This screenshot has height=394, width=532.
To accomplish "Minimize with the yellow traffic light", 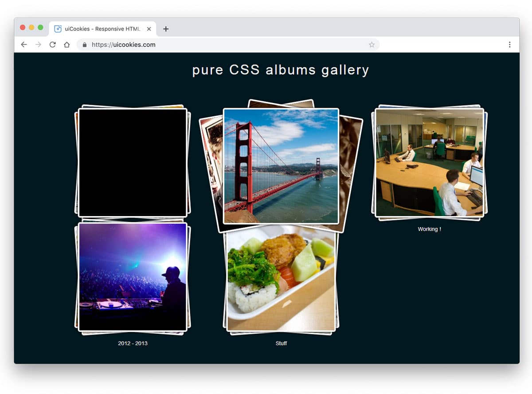I will pyautogui.click(x=31, y=27).
